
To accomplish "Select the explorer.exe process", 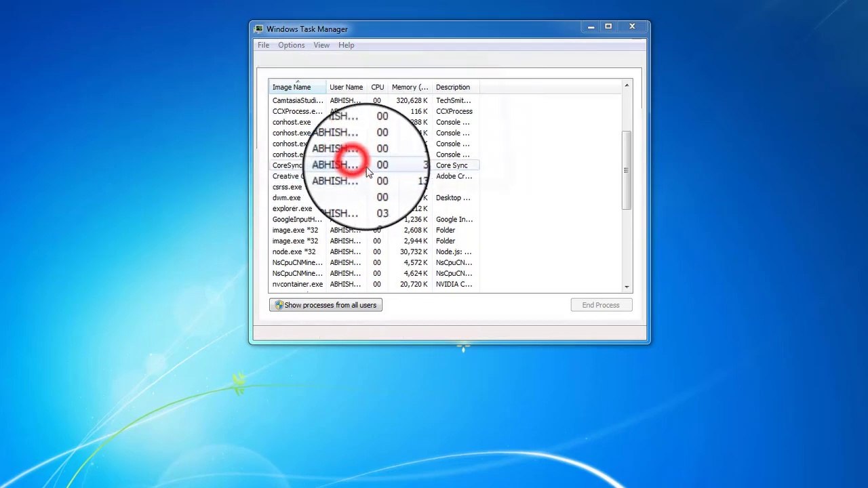I will click(292, 209).
